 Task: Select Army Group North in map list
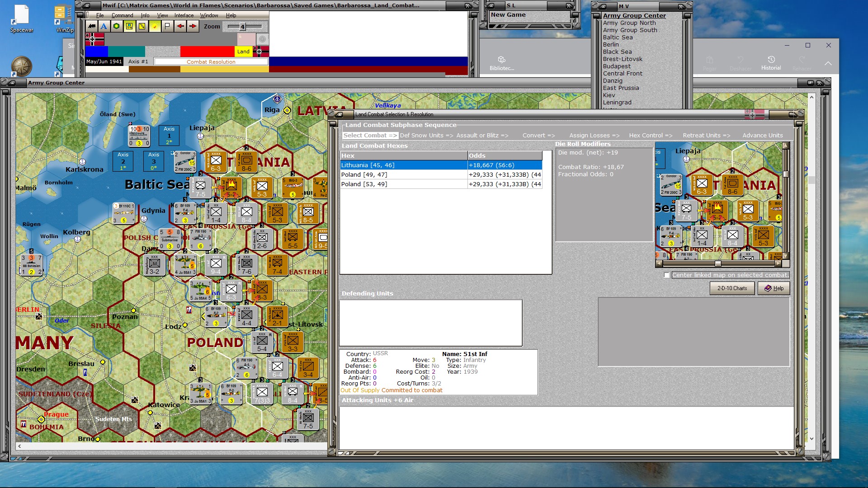629,23
